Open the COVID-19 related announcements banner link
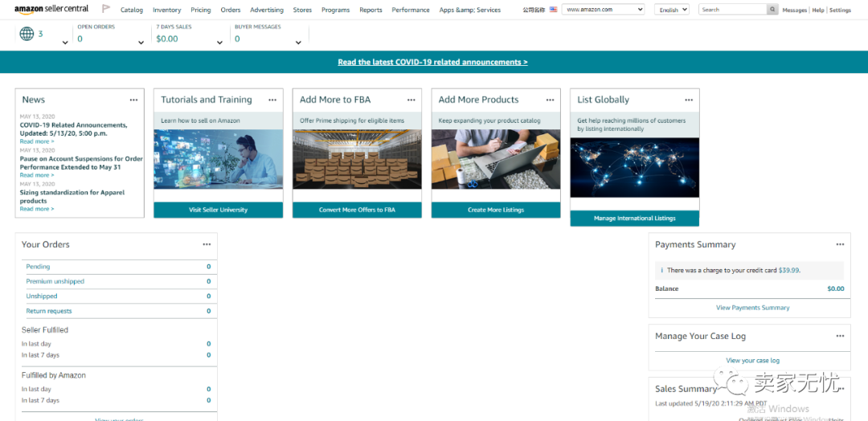Image resolution: width=868 pixels, height=421 pixels. (x=433, y=62)
